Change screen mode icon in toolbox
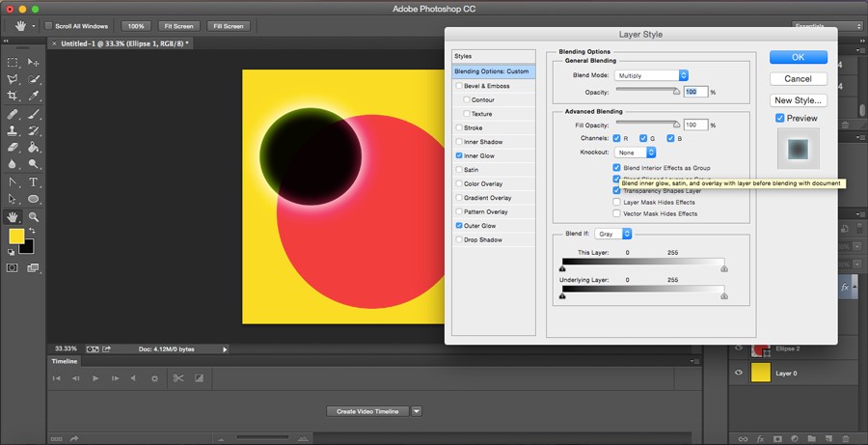This screenshot has width=868, height=445. 33,268
